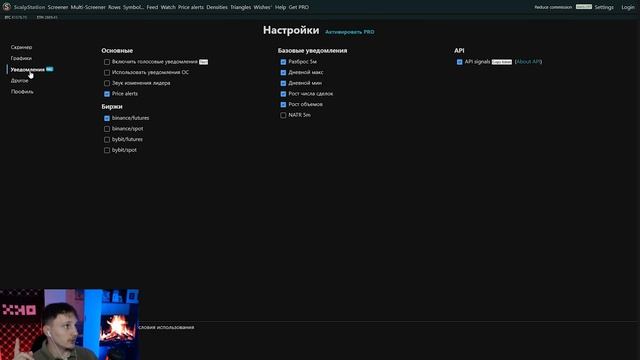Open the Symbol... menu item
Image resolution: width=640 pixels, height=360 pixels.
[133, 7]
